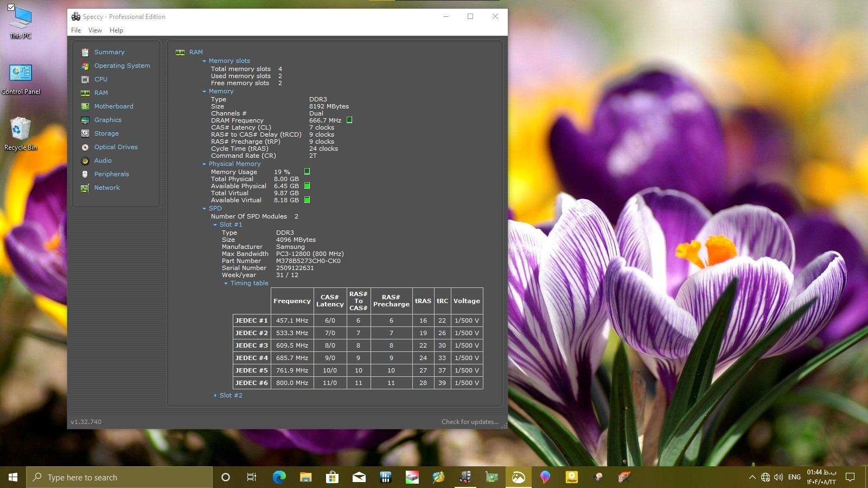Open the File menu
This screenshot has height=488, width=868.
[76, 30]
